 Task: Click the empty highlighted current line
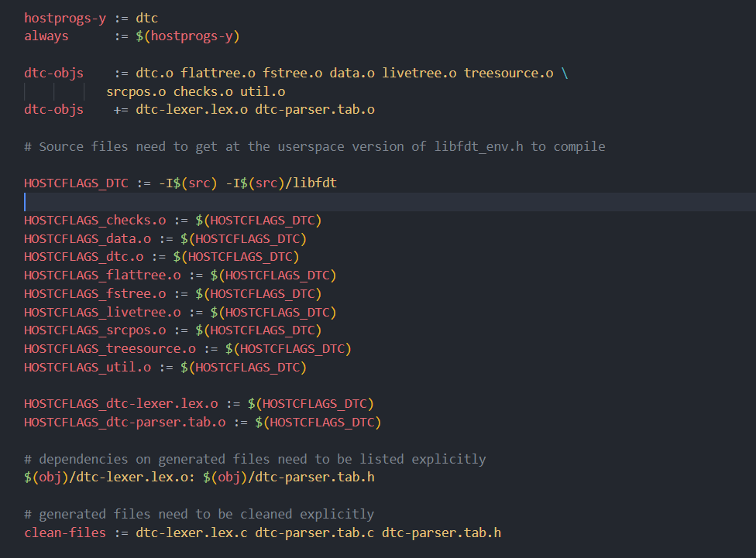[x=390, y=202]
